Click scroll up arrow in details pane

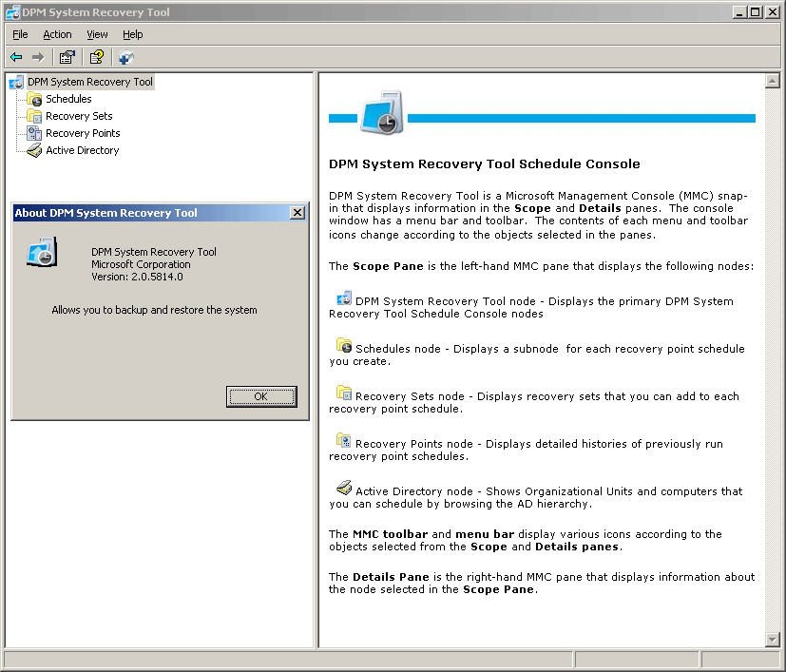coord(773,81)
